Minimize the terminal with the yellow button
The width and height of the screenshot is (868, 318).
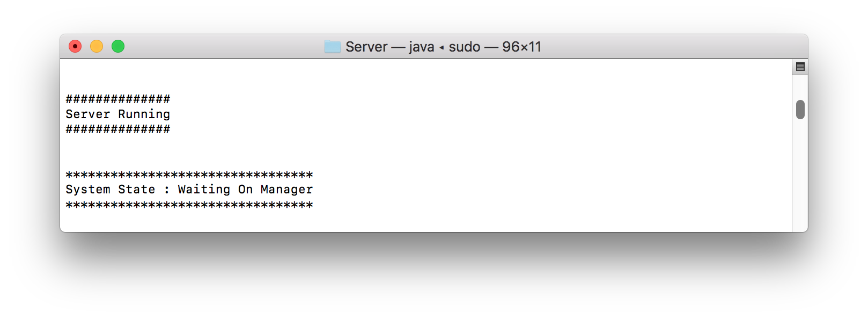pyautogui.click(x=97, y=47)
